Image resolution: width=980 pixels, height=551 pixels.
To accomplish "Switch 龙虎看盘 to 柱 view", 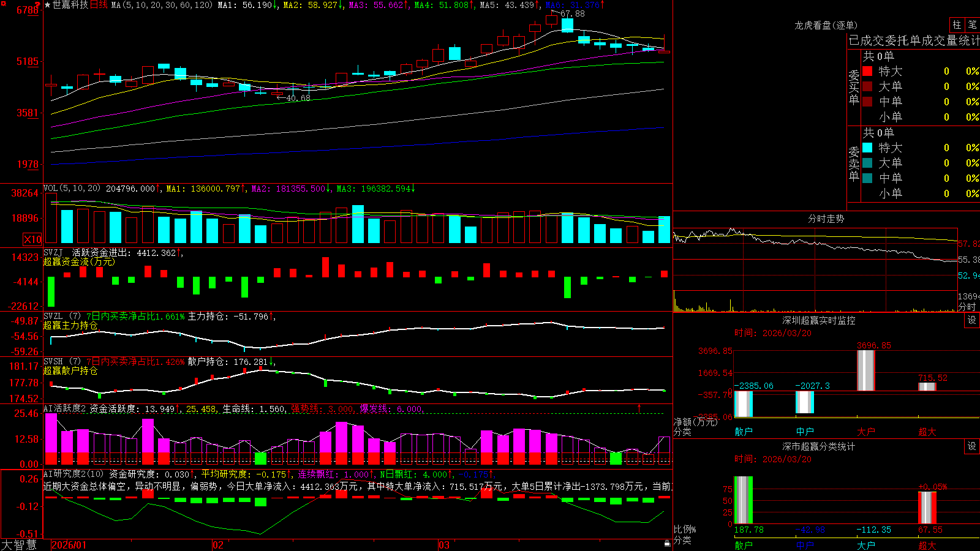I will click(x=957, y=24).
